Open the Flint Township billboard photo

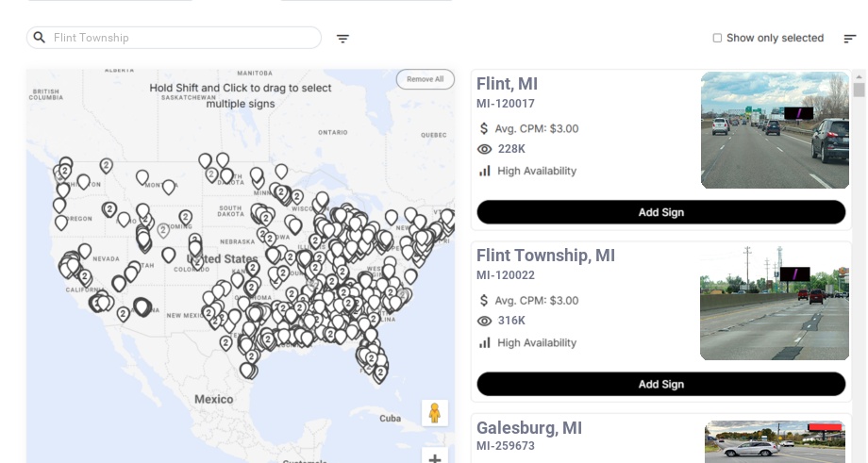pyautogui.click(x=775, y=302)
